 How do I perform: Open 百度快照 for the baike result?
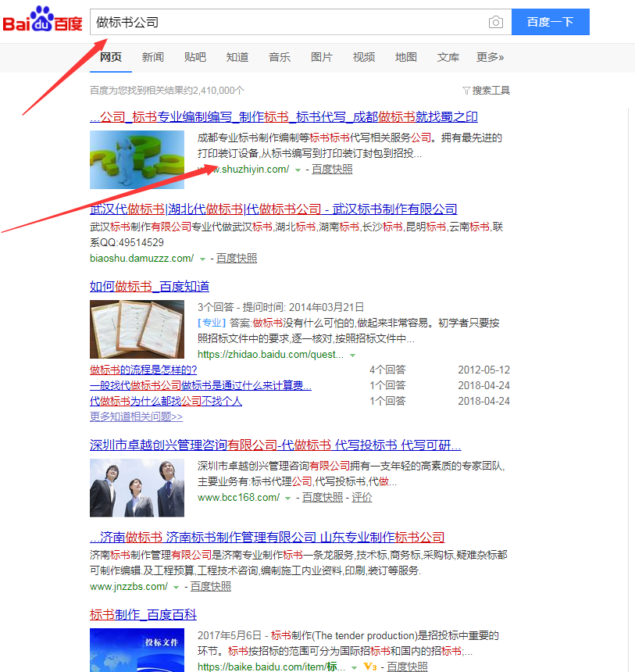pos(408,667)
